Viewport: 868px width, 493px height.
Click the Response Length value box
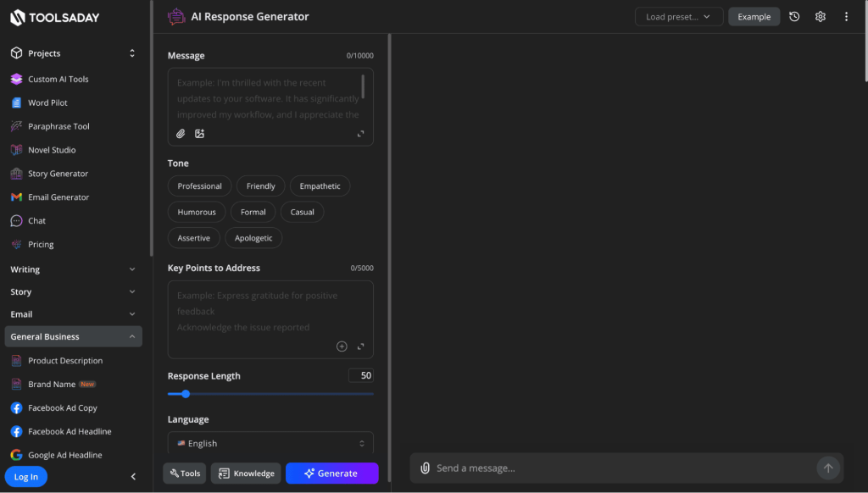pos(361,376)
